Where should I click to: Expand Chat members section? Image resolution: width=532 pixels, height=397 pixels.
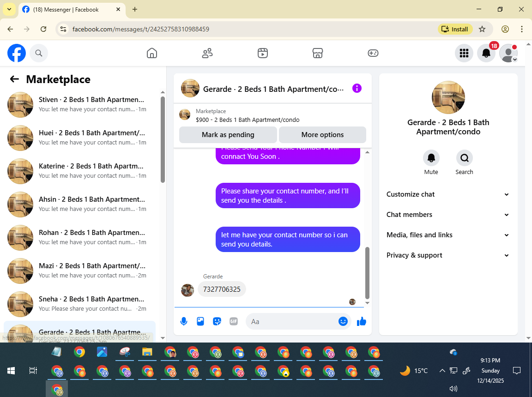[448, 215]
